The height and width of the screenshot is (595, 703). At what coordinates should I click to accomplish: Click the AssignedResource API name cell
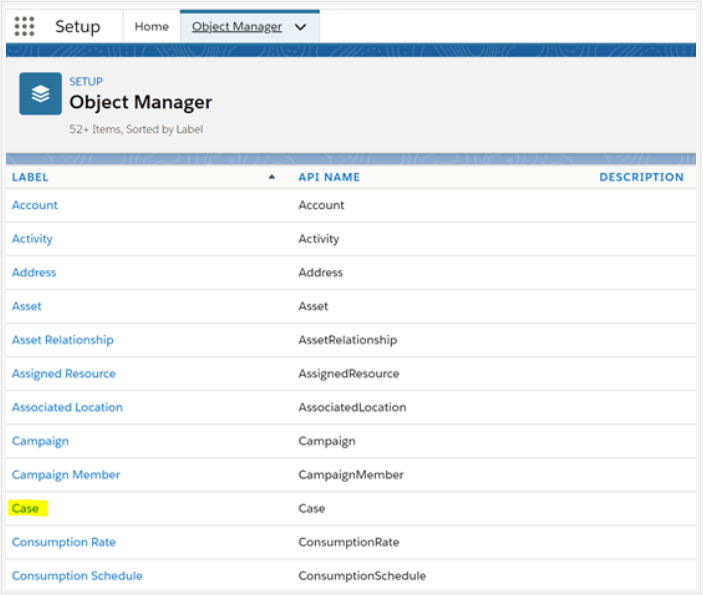[349, 374]
